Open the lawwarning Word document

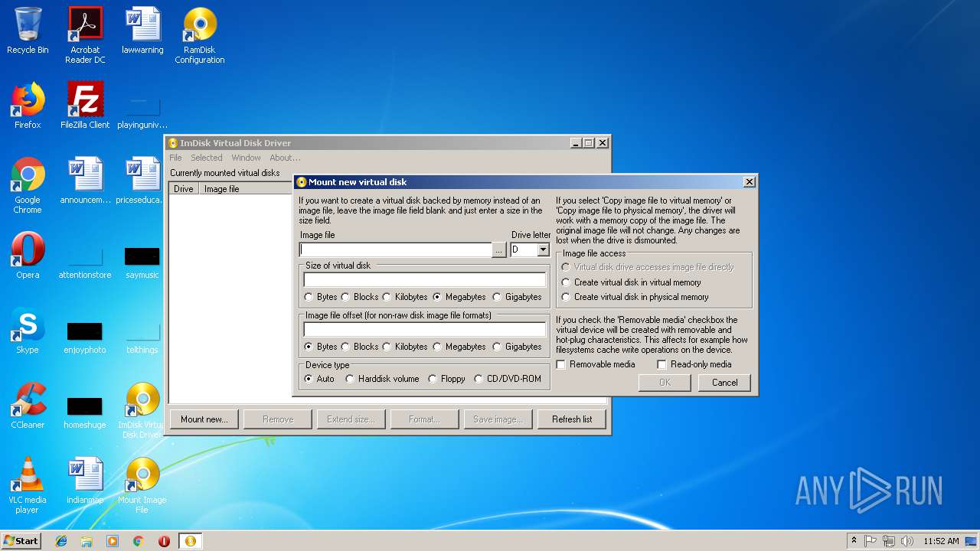(142, 32)
